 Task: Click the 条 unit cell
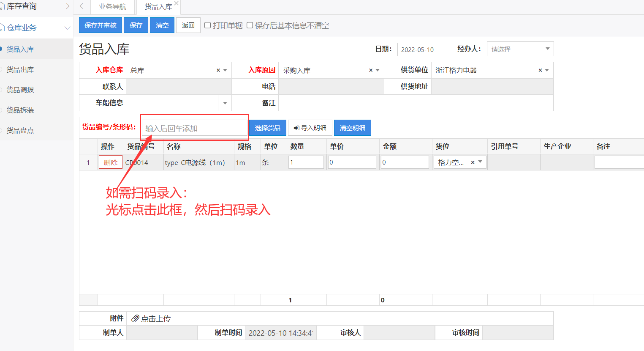click(274, 162)
